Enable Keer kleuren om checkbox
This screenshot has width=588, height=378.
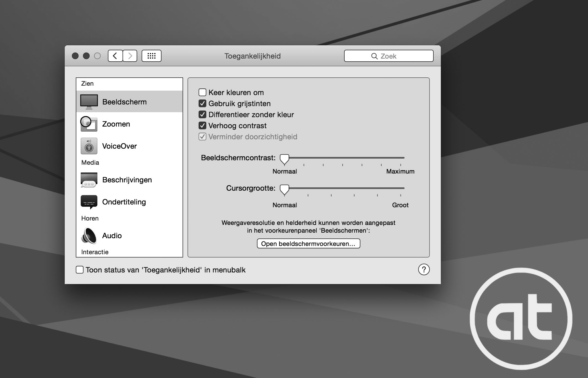(202, 92)
